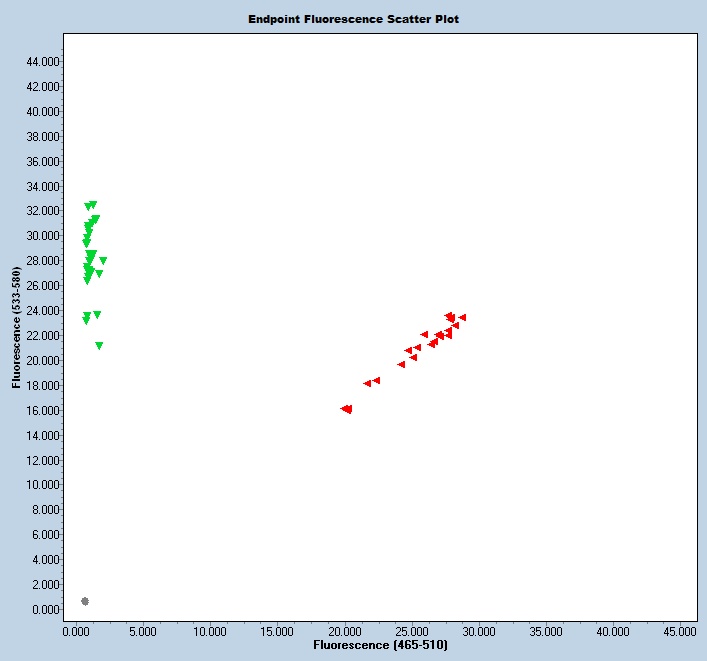Screen dimensions: 707x661
Task: Click the 0.000 label on the y-axis
Action: pyautogui.click(x=47, y=609)
